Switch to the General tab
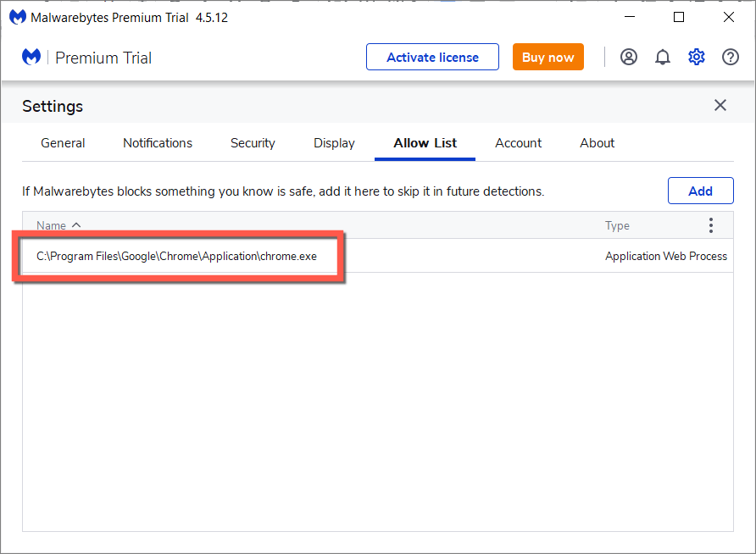The height and width of the screenshot is (554, 756). pyautogui.click(x=63, y=143)
